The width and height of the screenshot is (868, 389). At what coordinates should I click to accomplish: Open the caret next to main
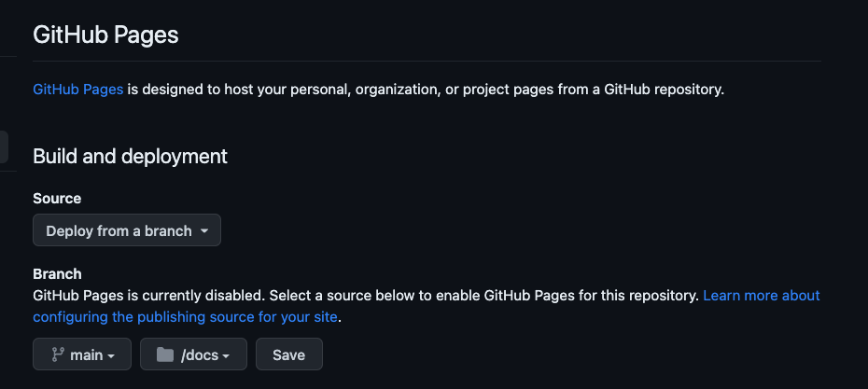coord(111,355)
